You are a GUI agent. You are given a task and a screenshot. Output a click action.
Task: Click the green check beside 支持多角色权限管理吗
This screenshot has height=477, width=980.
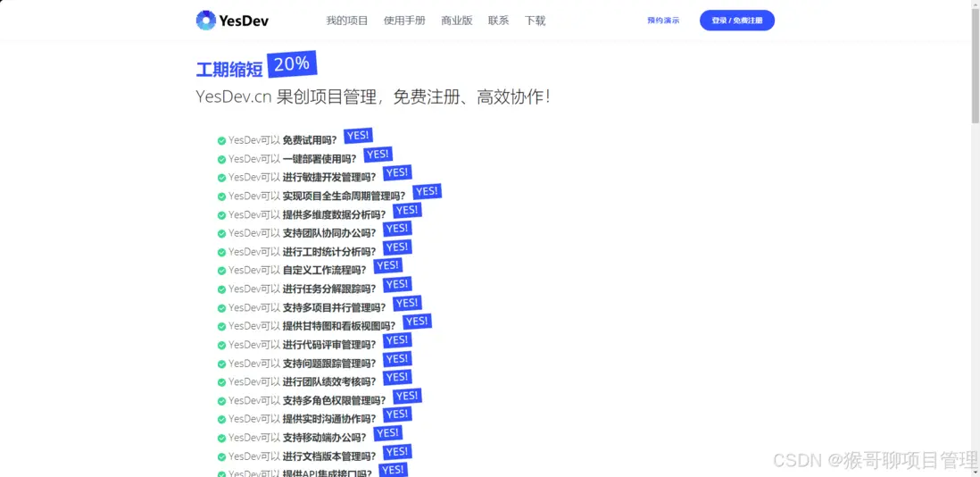click(x=221, y=401)
